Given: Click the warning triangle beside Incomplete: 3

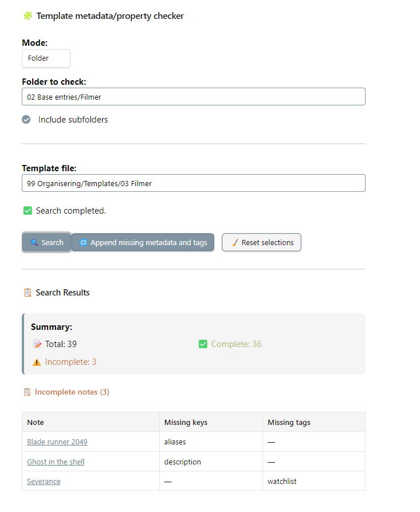Looking at the screenshot, I should coord(37,362).
